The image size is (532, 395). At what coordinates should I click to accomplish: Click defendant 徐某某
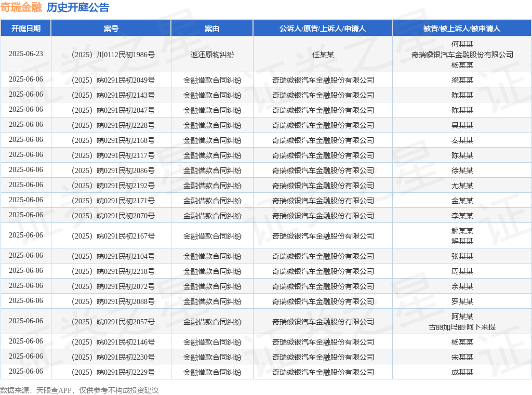point(462,170)
